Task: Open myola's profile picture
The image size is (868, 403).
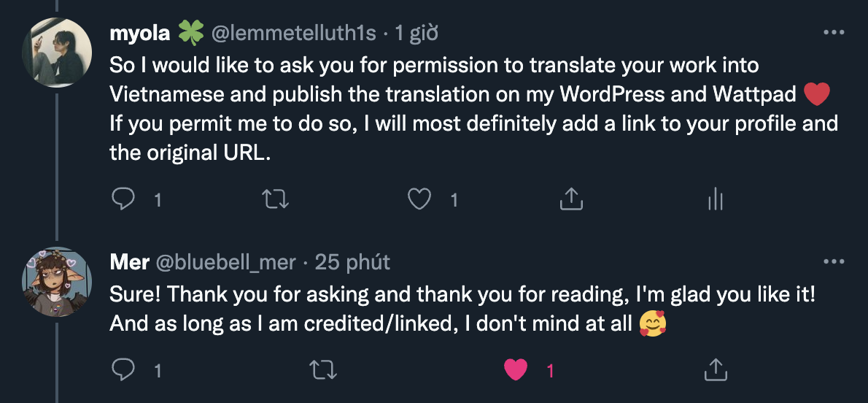Action: point(58,50)
